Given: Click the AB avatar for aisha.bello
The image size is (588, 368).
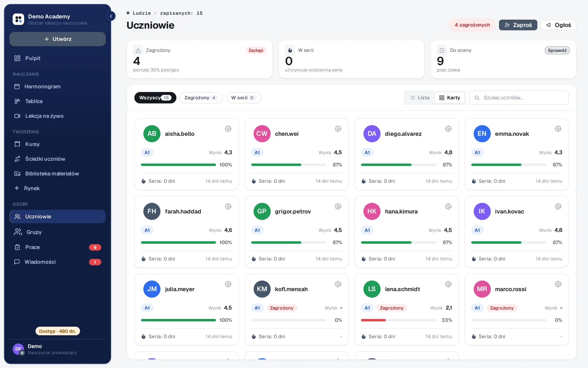Looking at the screenshot, I should pyautogui.click(x=152, y=134).
